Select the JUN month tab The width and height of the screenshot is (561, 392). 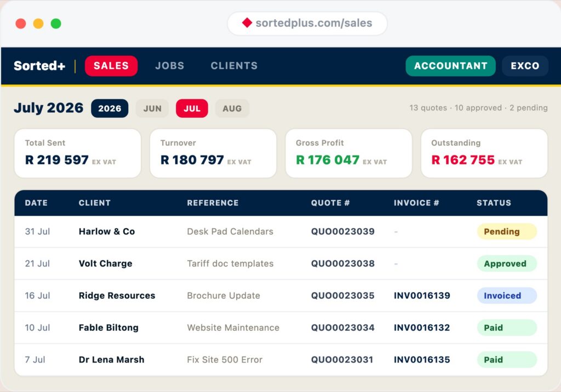click(152, 108)
